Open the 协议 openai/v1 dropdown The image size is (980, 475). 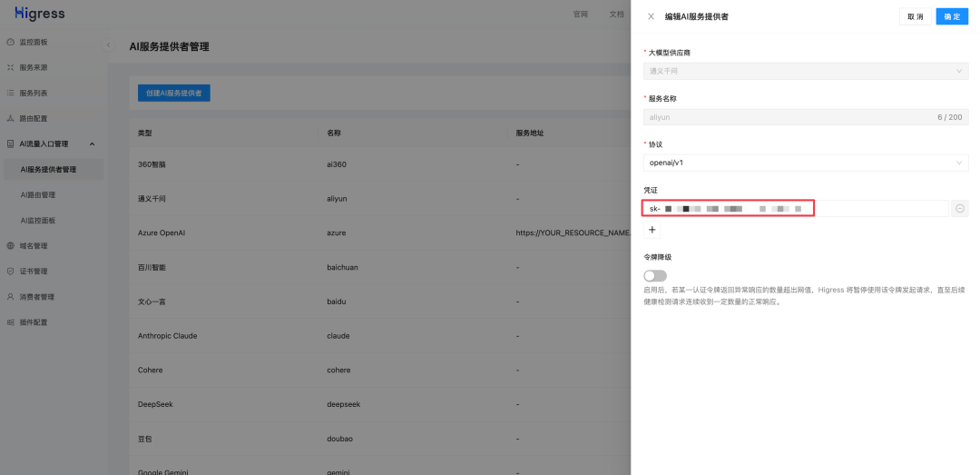806,163
